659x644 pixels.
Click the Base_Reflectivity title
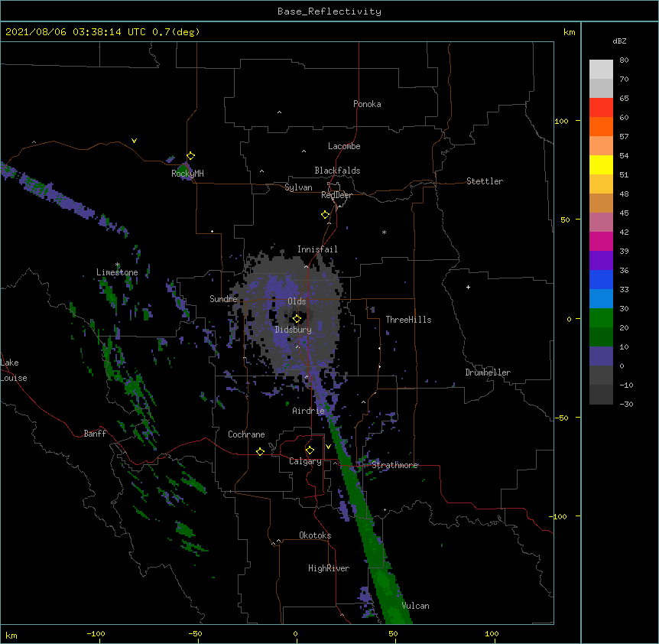coord(329,11)
